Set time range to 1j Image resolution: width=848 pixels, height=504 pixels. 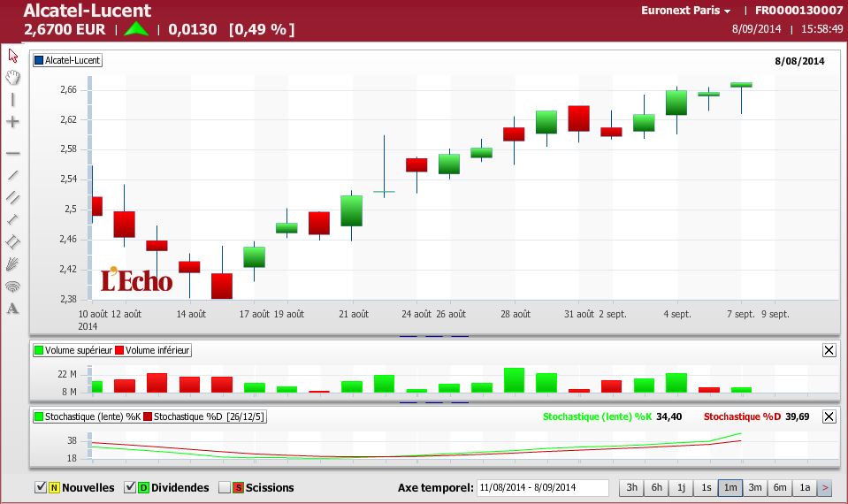tap(682, 488)
